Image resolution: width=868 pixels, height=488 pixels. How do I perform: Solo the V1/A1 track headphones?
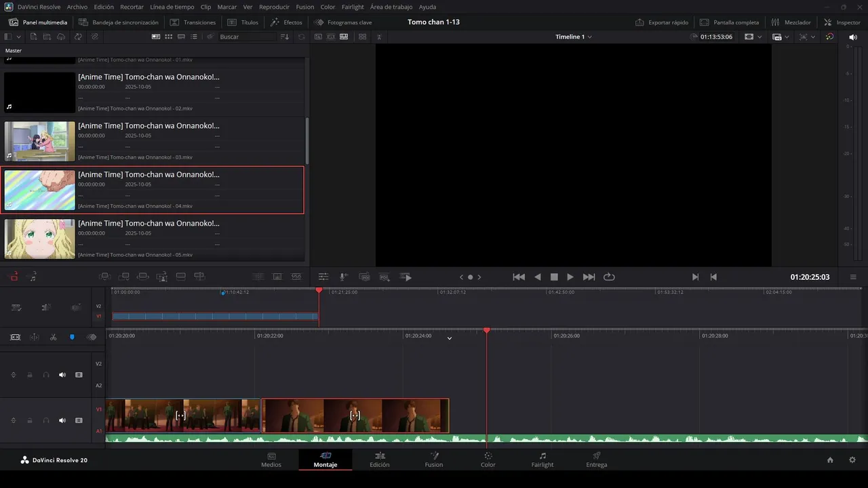[46, 420]
